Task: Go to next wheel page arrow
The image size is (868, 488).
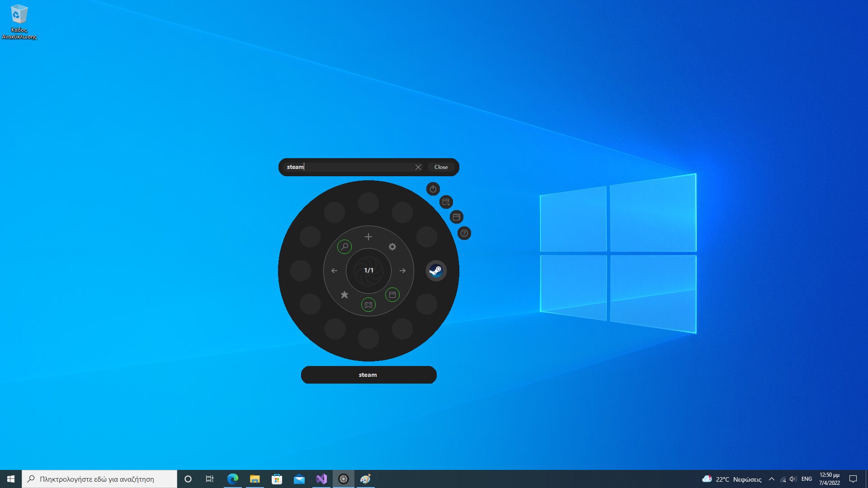Action: pos(402,271)
